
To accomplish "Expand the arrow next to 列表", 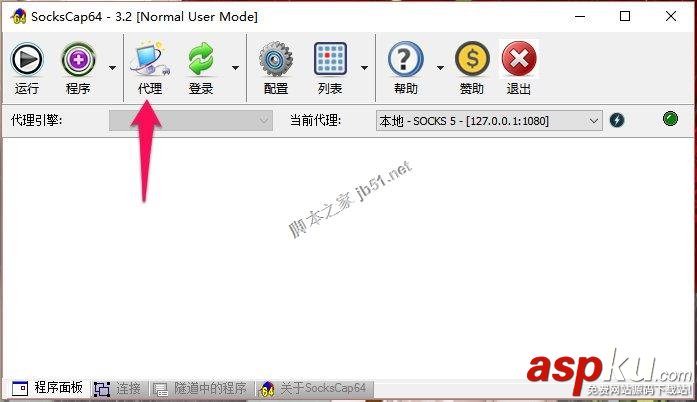I will pos(365,68).
